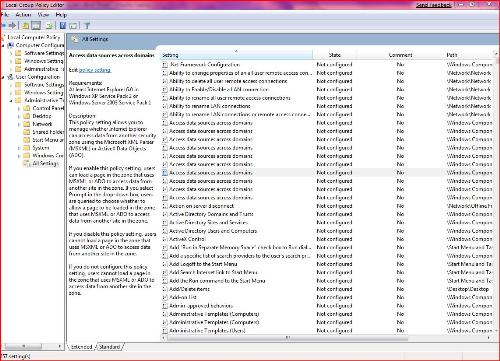Image resolution: width=500 pixels, height=361 pixels.
Task: Click the policy icon beside Admin-approved behaviors
Action: tap(165, 306)
